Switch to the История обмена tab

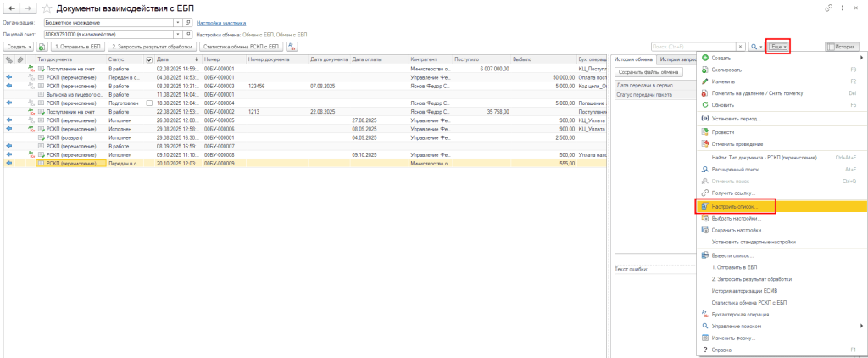tap(633, 60)
